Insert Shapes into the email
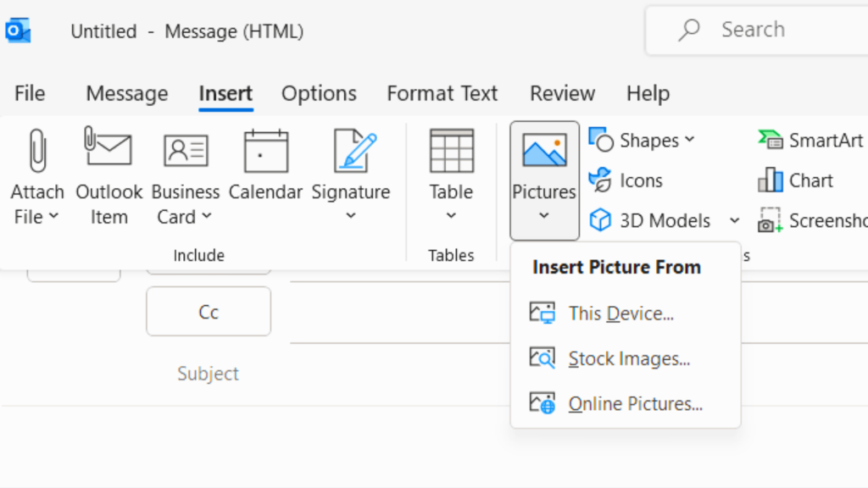868x488 pixels. pyautogui.click(x=636, y=140)
